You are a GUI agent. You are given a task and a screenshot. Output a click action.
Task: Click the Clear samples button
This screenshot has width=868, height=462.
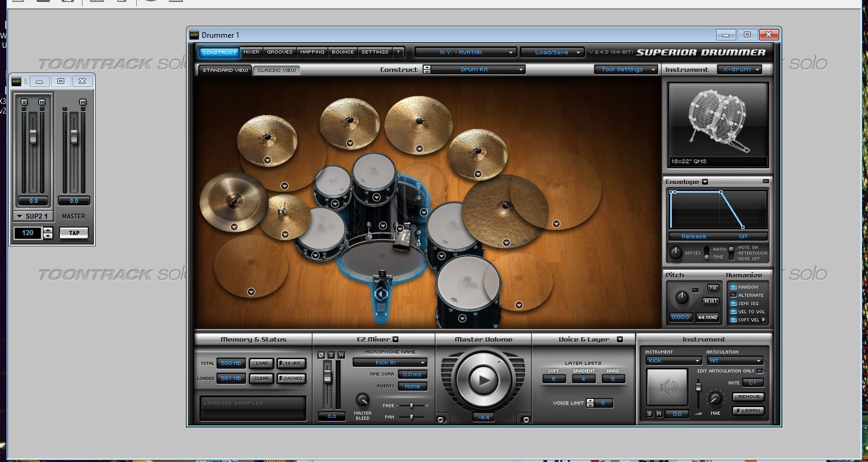[x=262, y=379]
